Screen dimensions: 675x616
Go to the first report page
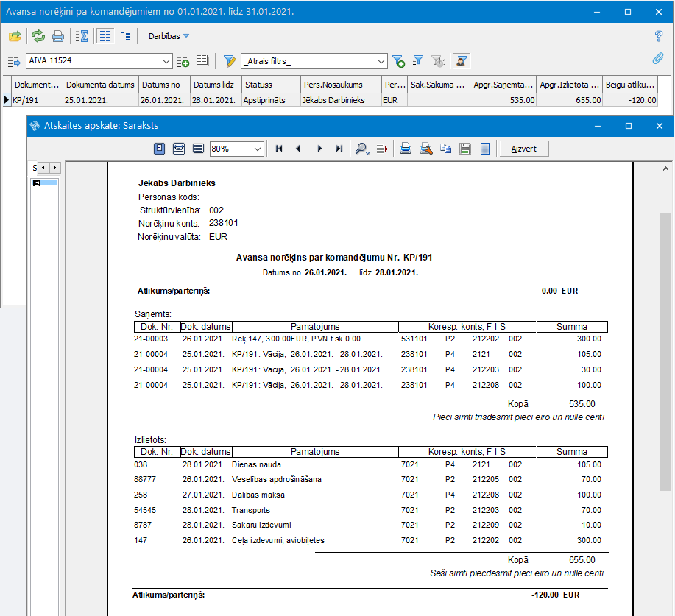279,149
